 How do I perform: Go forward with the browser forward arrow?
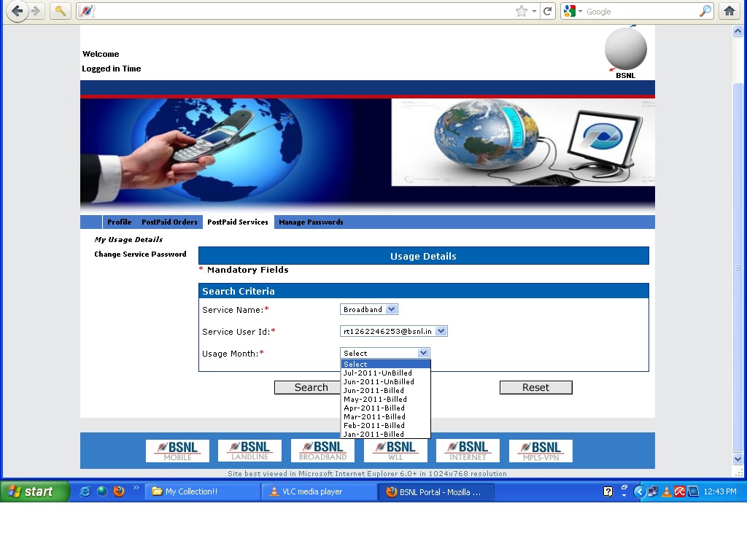(x=36, y=10)
